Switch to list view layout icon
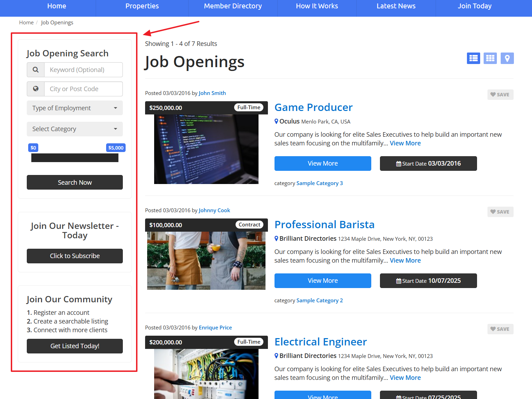Image resolution: width=532 pixels, height=399 pixels. (473, 58)
